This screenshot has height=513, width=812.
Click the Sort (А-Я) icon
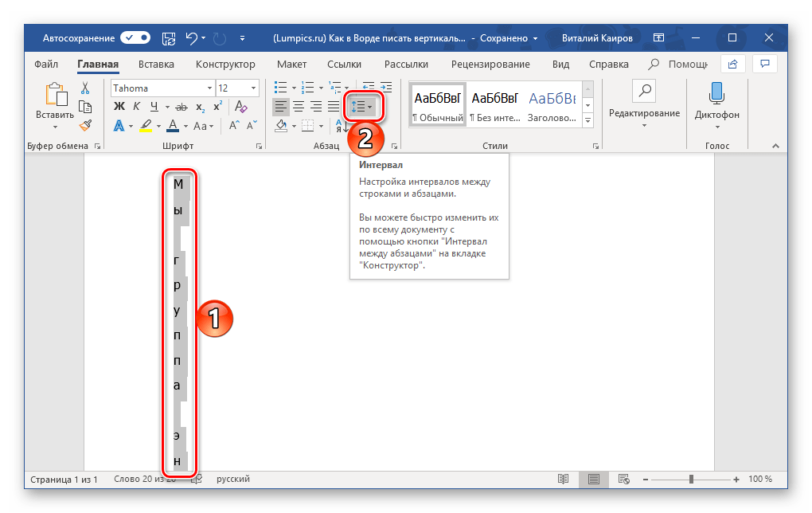[x=343, y=125]
